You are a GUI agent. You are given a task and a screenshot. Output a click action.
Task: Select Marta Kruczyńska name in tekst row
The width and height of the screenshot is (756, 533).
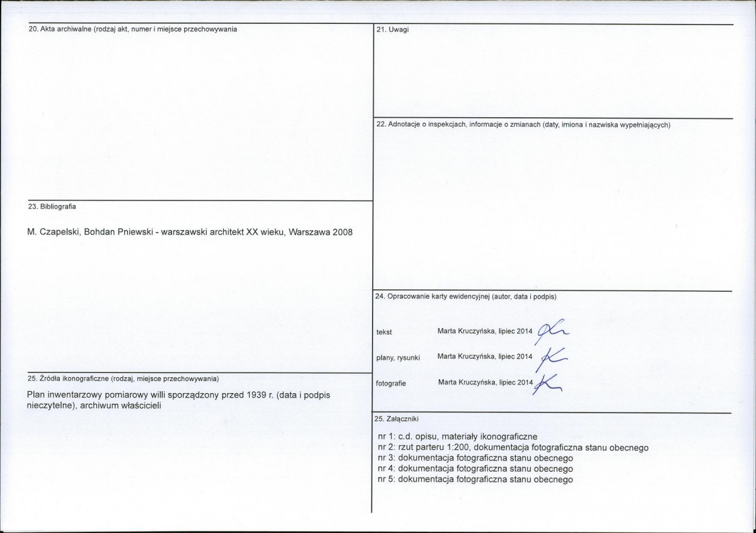click(x=466, y=331)
